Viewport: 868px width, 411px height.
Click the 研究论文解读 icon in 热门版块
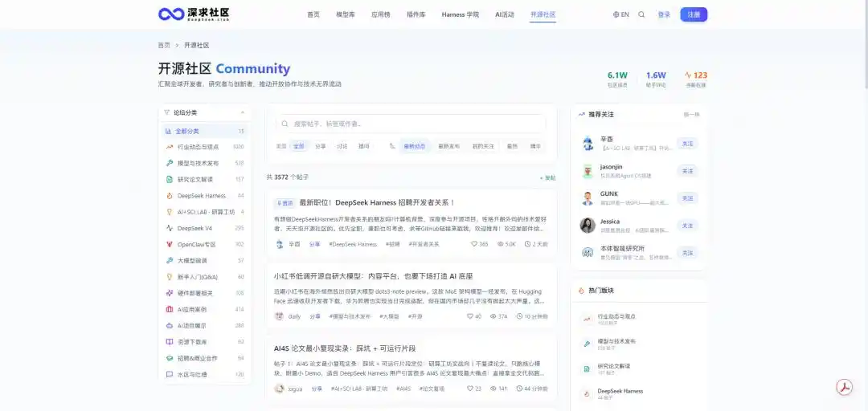[586, 369]
